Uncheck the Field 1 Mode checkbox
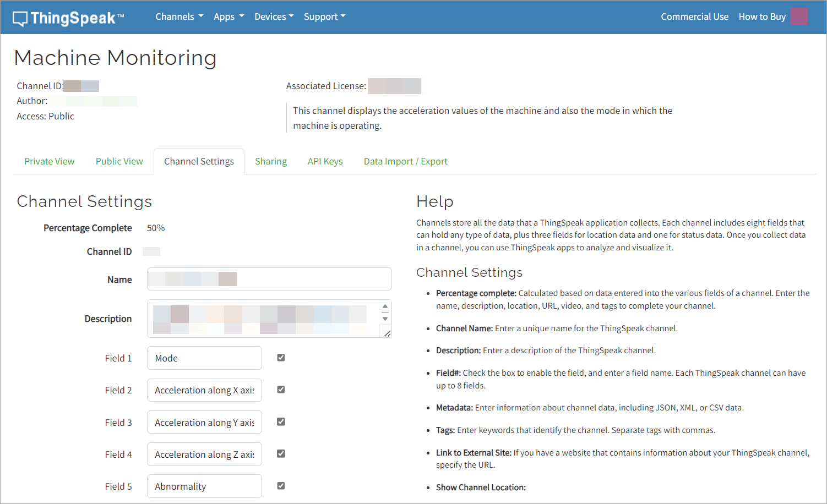The height and width of the screenshot is (504, 827). click(281, 358)
